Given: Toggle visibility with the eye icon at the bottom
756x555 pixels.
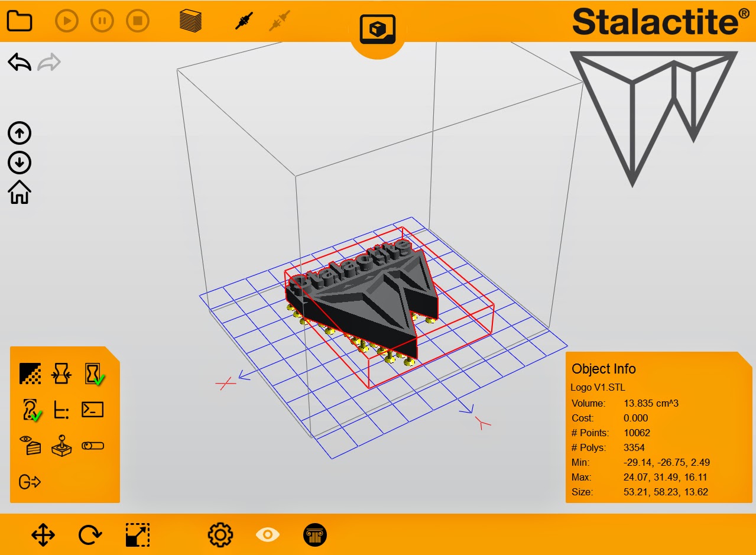Looking at the screenshot, I should [x=268, y=535].
